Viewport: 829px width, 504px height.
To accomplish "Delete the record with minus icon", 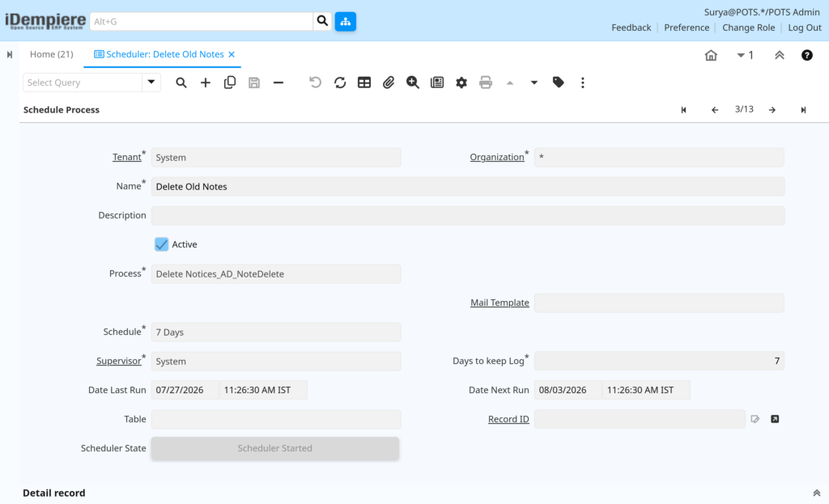I will click(x=278, y=83).
